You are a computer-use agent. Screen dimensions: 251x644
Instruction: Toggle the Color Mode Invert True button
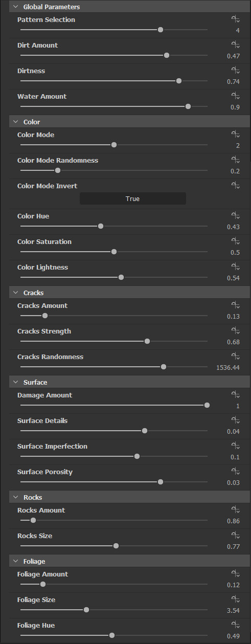(x=132, y=198)
